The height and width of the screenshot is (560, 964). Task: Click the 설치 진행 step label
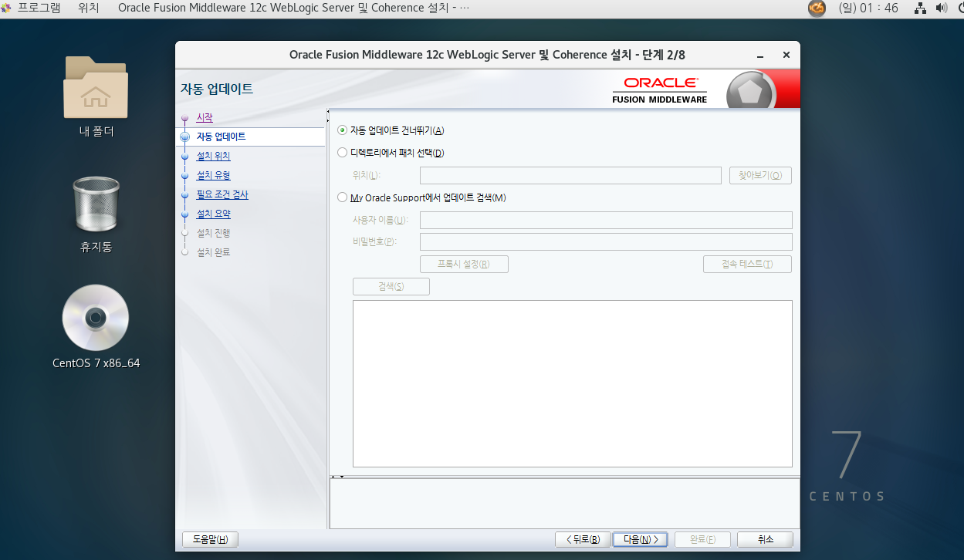click(x=213, y=233)
